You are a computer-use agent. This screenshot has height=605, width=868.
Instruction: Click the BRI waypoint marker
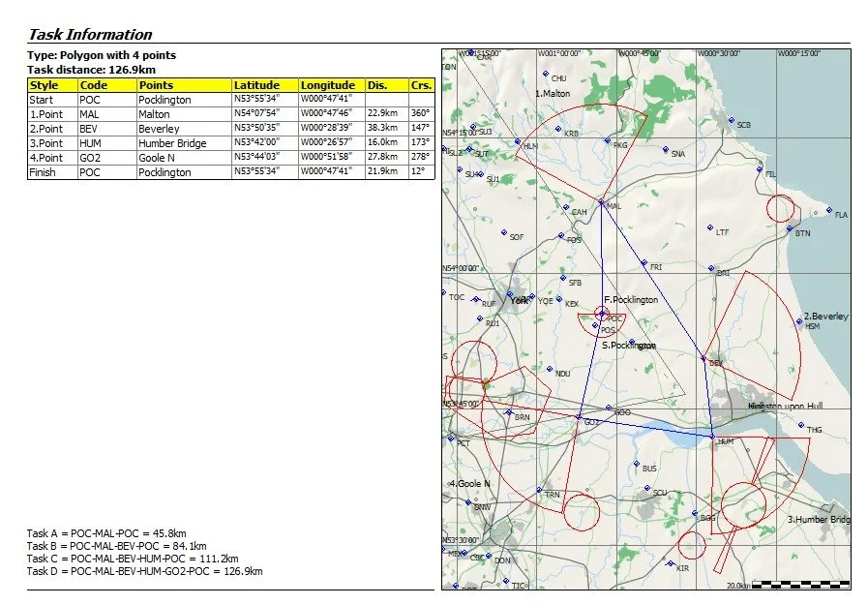[711, 268]
